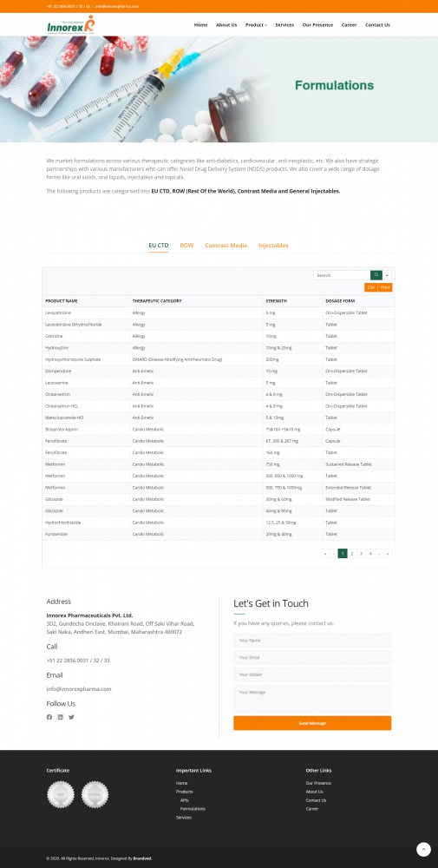Open the dropdown arrow beside search button
The height and width of the screenshot is (868, 438).
coord(387,275)
